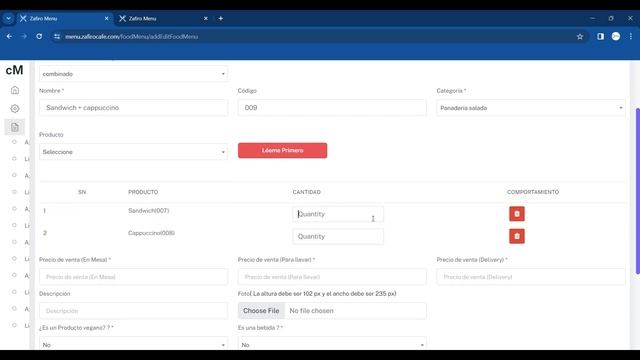Screen dimensions: 640x360
Task: Click the Precio de venta (Para llevar) field
Action: pyautogui.click(x=332, y=277)
